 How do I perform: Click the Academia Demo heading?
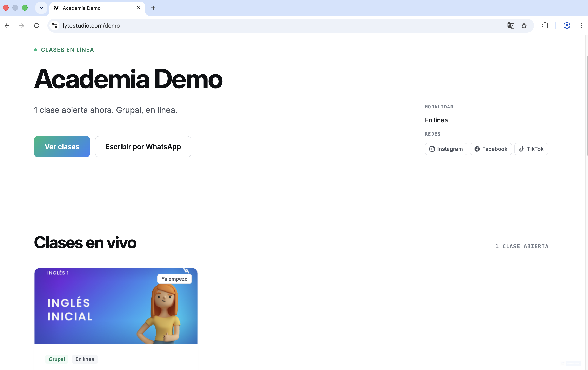tap(128, 79)
